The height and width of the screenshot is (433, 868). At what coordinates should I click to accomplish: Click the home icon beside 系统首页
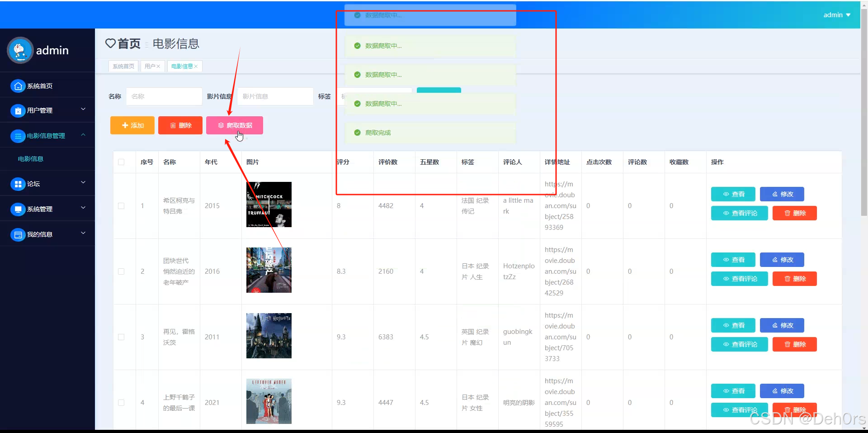click(x=18, y=86)
